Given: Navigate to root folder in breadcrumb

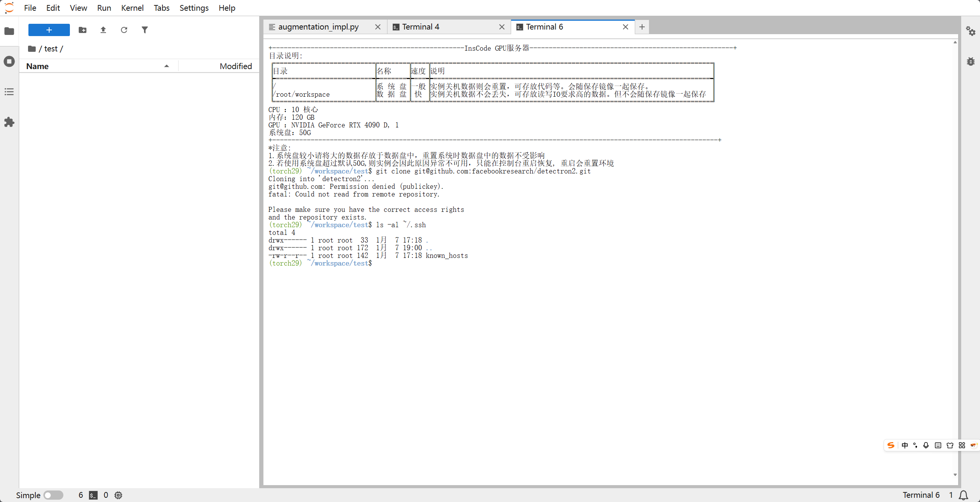Looking at the screenshot, I should coord(32,49).
